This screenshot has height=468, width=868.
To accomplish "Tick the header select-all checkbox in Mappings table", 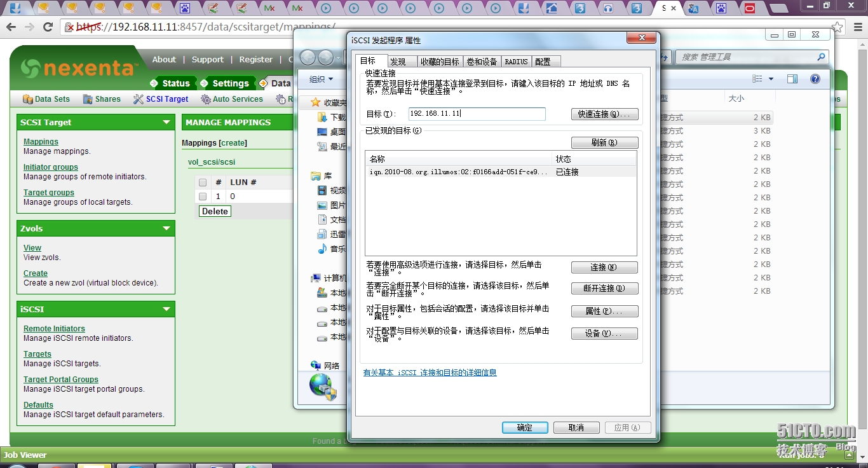I will point(203,182).
